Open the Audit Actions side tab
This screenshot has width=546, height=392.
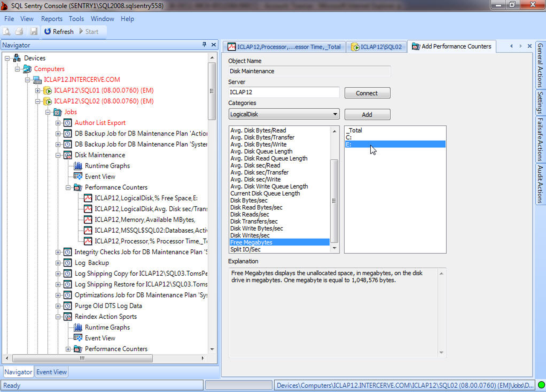540,184
